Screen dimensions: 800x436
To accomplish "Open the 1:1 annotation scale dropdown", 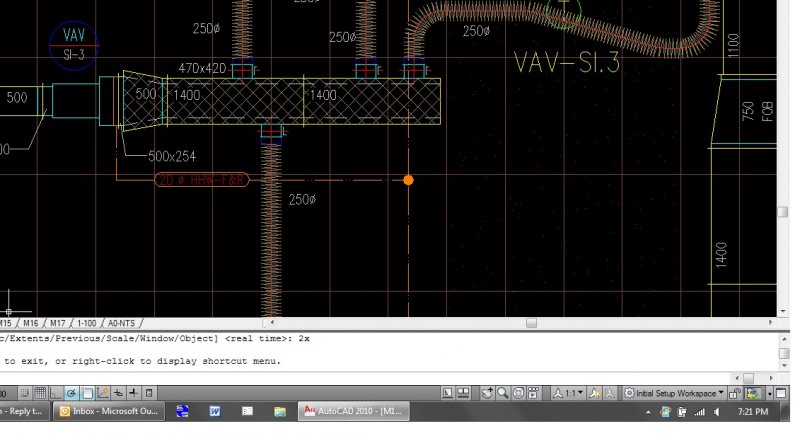I will click(x=568, y=393).
